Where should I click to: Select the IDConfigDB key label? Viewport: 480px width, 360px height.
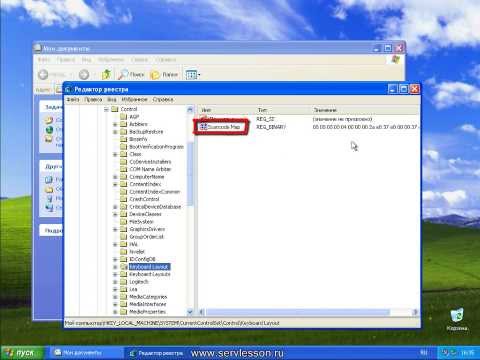(x=142, y=259)
